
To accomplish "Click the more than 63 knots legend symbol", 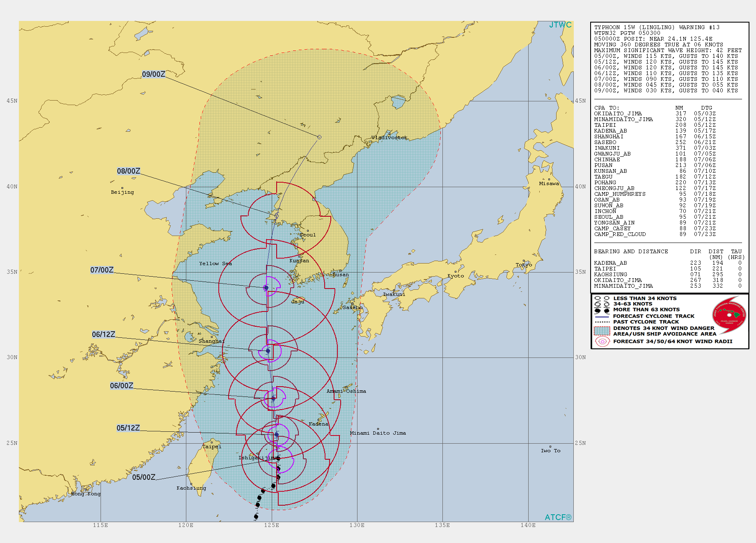I will (602, 310).
